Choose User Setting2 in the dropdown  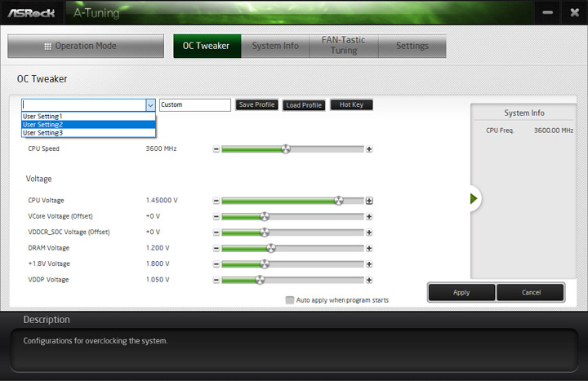pyautogui.click(x=88, y=124)
